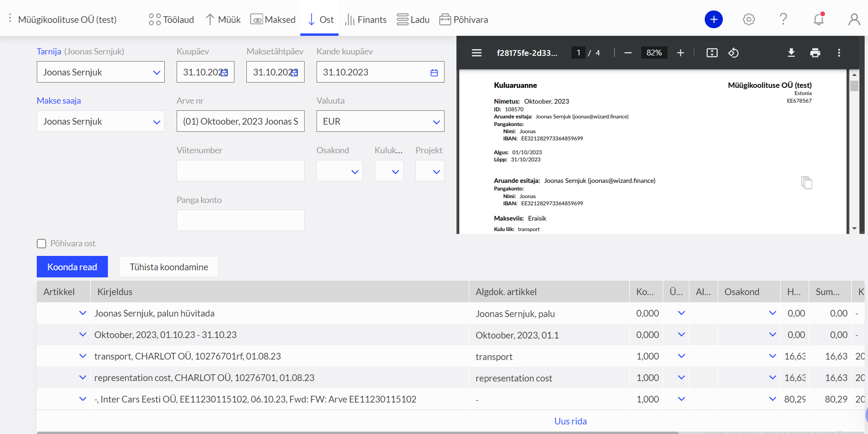Open the Müük menu

click(223, 20)
